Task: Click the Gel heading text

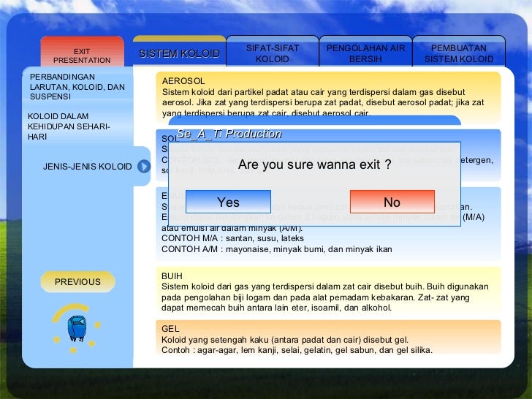Action: coord(170,328)
